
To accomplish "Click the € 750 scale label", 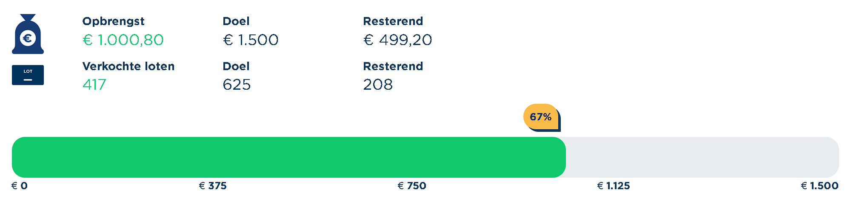I will pyautogui.click(x=412, y=186).
